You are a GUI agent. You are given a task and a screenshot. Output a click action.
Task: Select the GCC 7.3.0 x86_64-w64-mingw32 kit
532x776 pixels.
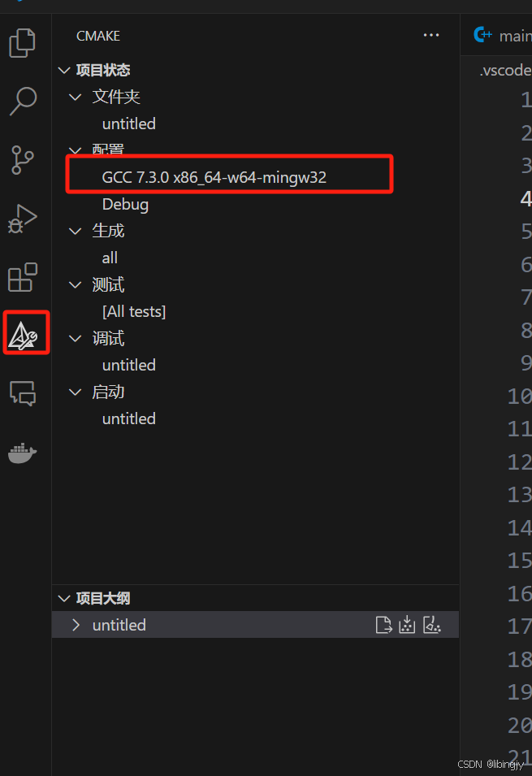coord(214,177)
